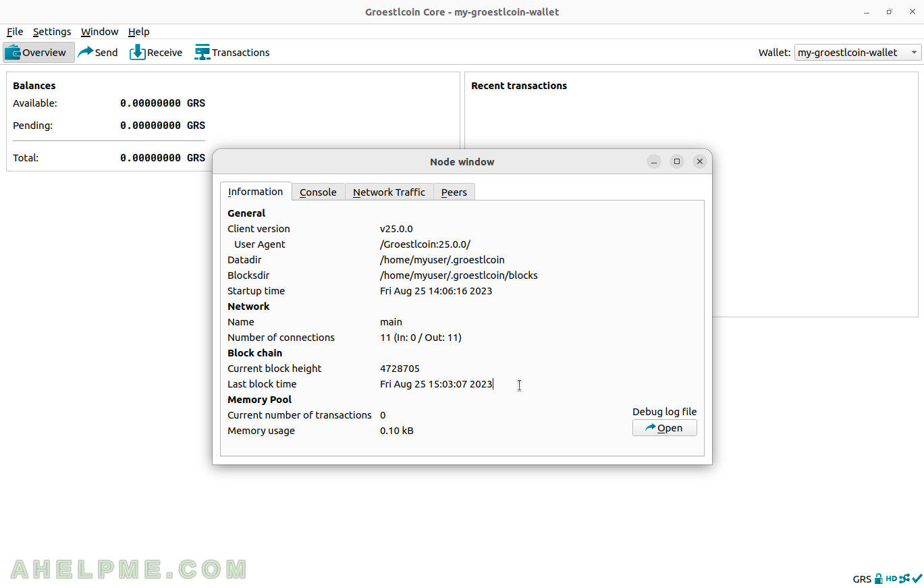This screenshot has width=924, height=588.
Task: Close the Node window
Action: [x=700, y=161]
